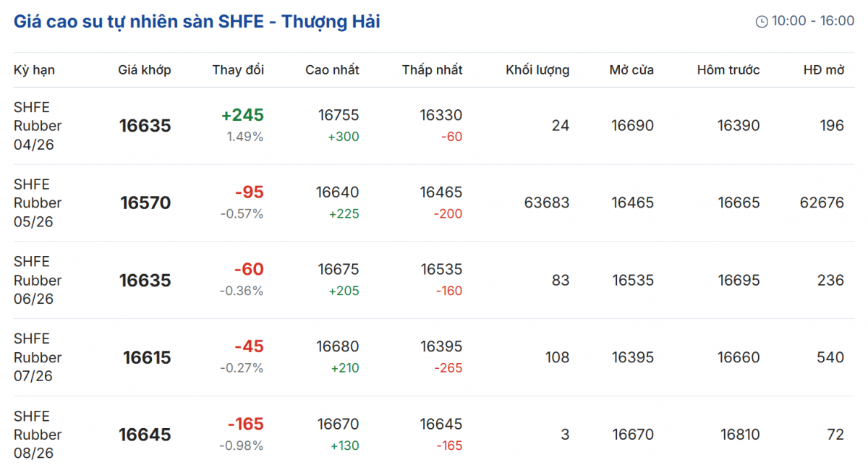Click the HĐ mở column header
Viewport: 868px width, 473px height.
coord(824,70)
